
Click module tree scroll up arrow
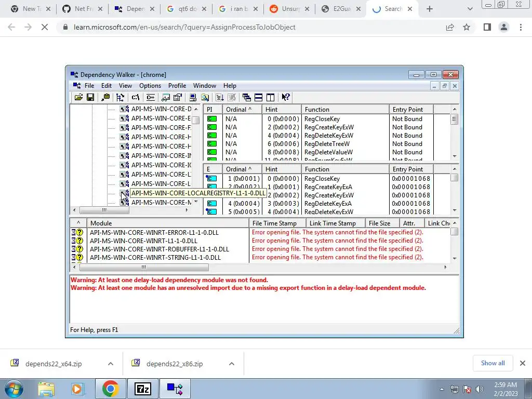tap(196, 109)
